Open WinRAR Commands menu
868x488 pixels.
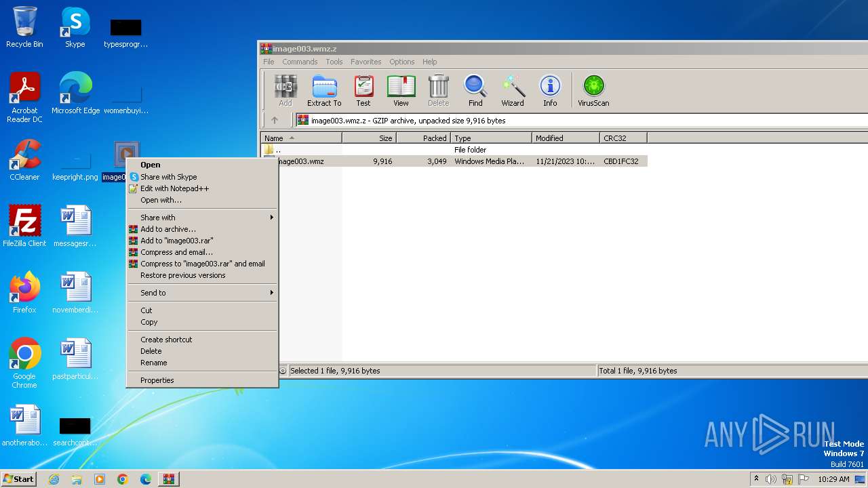[300, 62]
